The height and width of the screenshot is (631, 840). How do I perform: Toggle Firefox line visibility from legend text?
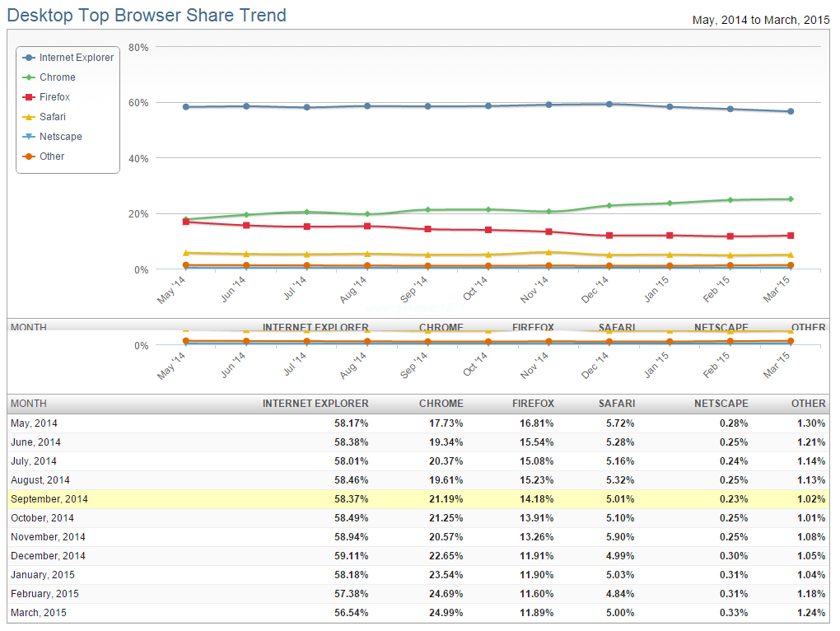point(55,97)
